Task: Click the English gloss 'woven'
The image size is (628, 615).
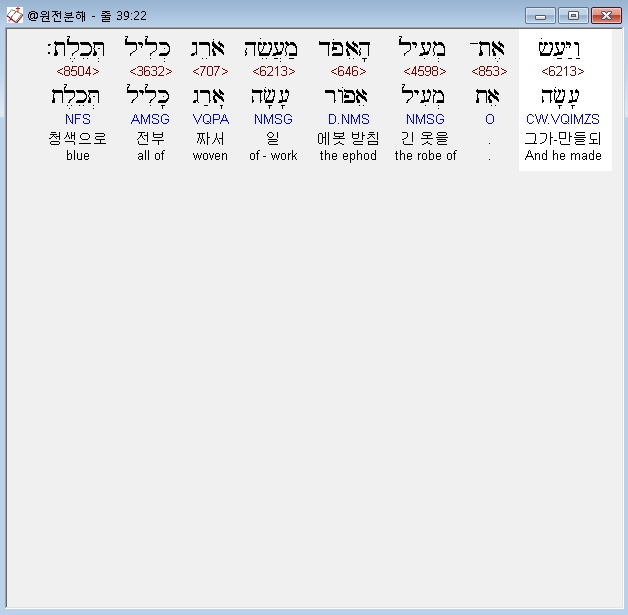Action: tap(210, 155)
